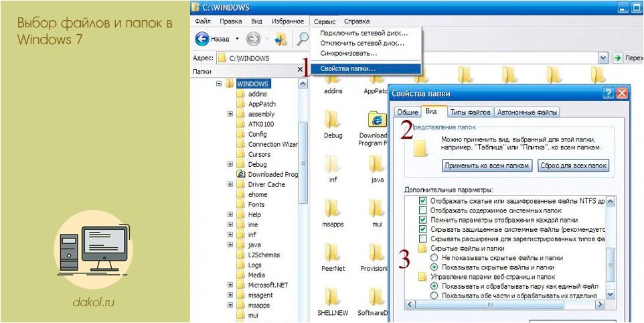Select the Debug folder icon in file view

[331, 119]
